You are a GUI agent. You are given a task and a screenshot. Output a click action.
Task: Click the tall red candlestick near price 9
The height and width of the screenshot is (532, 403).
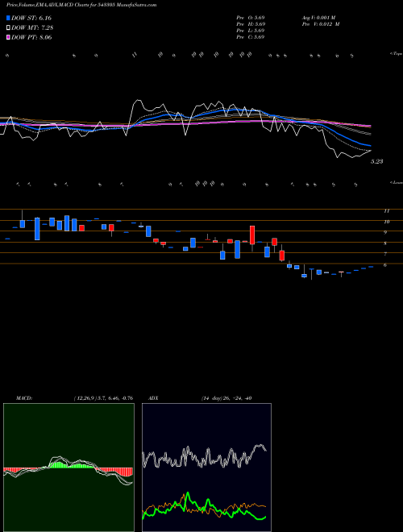(x=252, y=235)
